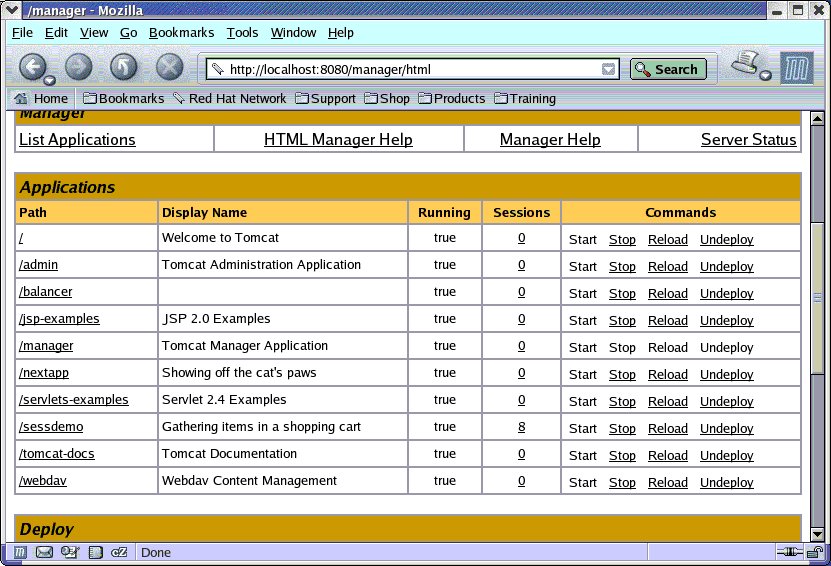Open the /servlets-examples path link
This screenshot has width=831, height=566.
click(74, 400)
